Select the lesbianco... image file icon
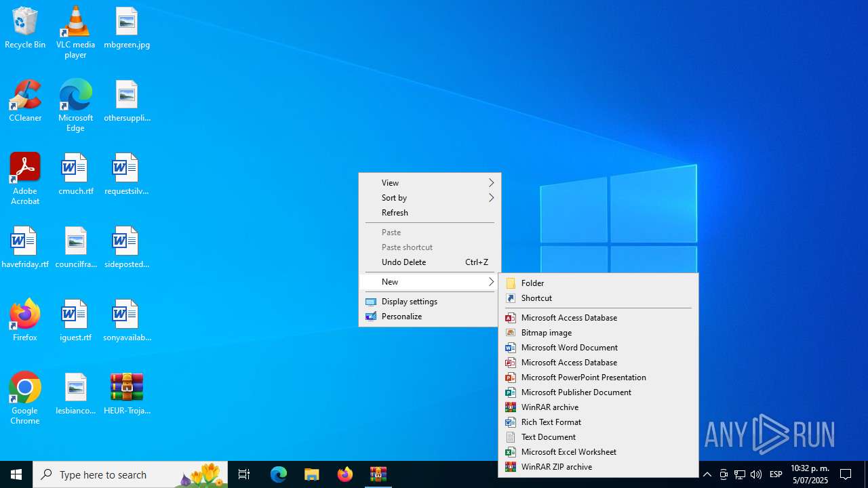This screenshot has width=868, height=488. click(x=75, y=394)
